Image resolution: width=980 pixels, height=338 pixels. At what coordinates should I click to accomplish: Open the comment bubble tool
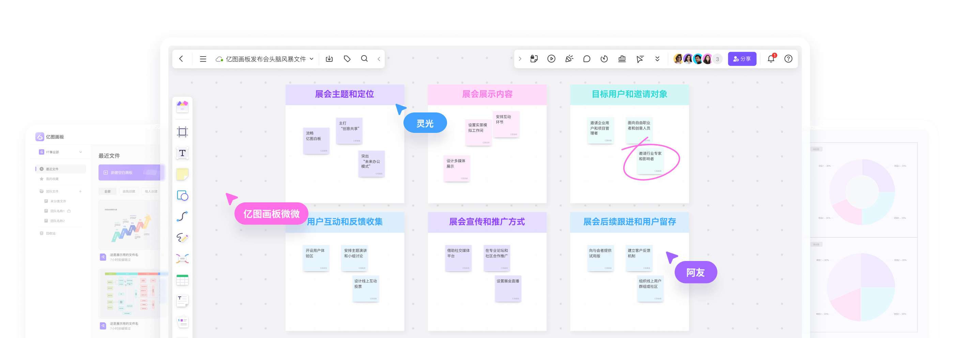click(586, 59)
